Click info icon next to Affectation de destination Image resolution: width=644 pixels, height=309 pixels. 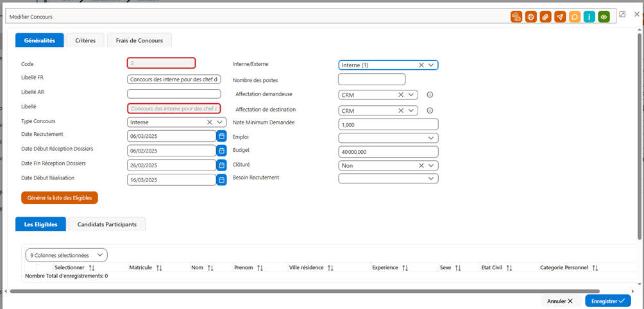point(430,110)
